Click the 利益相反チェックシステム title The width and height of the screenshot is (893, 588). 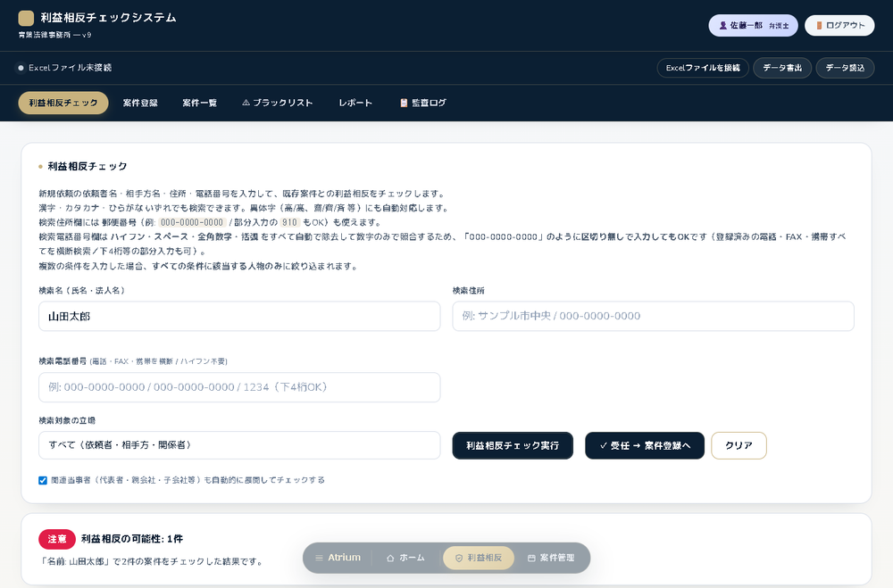point(108,18)
